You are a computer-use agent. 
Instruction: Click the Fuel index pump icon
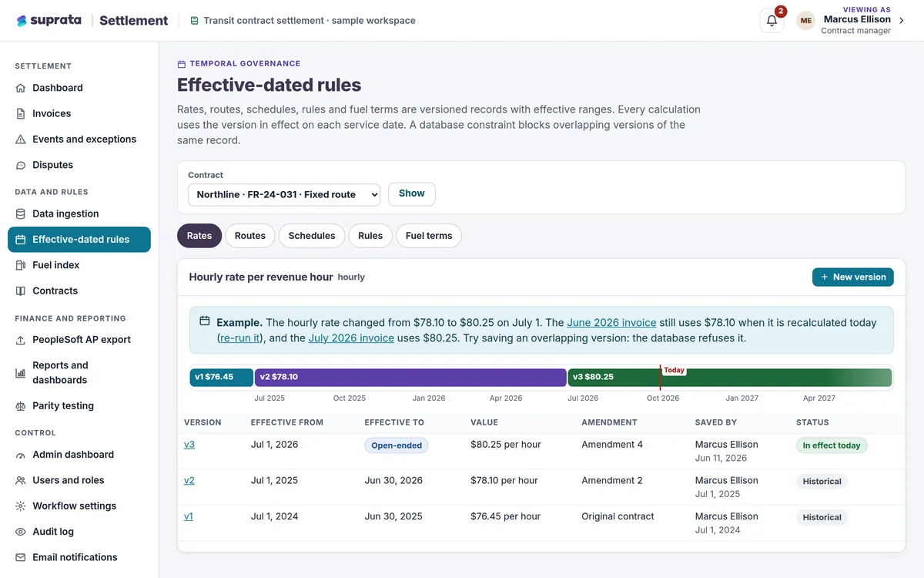point(21,265)
